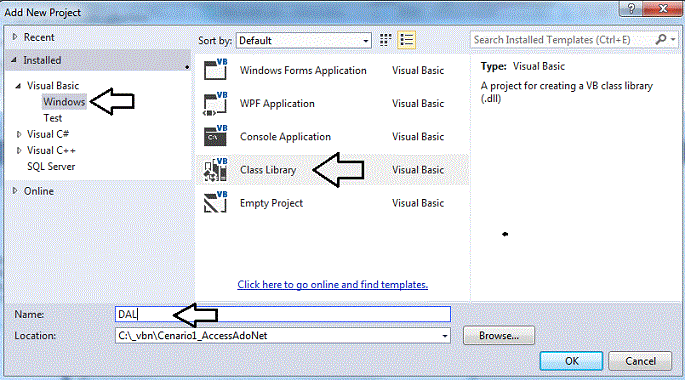
Task: Click the Browse... button
Action: pos(499,335)
